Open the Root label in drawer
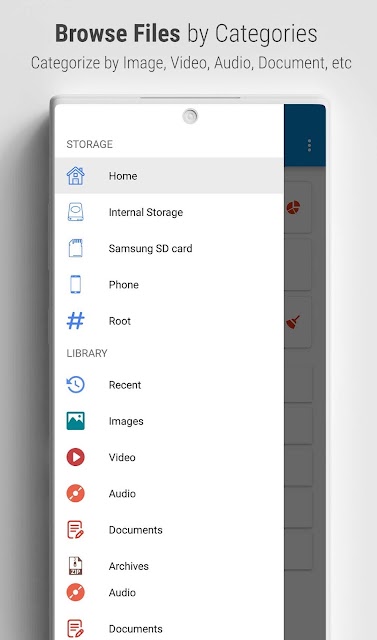377x640 pixels. tap(120, 321)
